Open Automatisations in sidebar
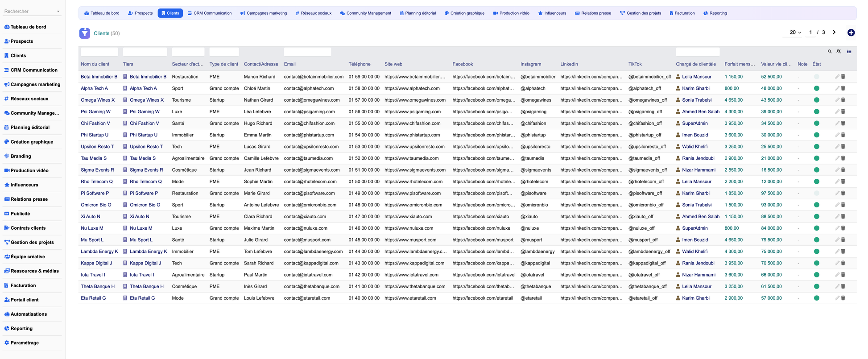Screen dimensions: 868x359 coord(29,314)
